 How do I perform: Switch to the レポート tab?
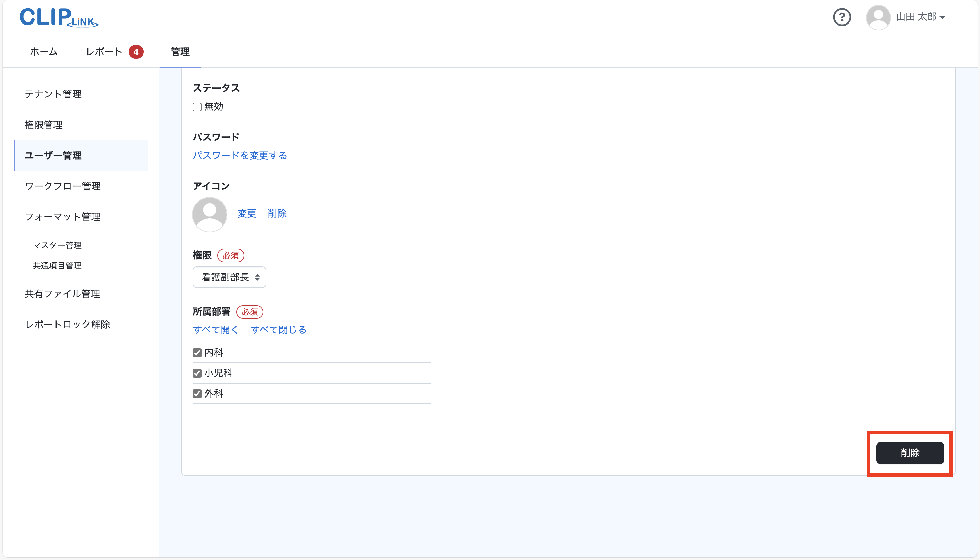[x=104, y=51]
